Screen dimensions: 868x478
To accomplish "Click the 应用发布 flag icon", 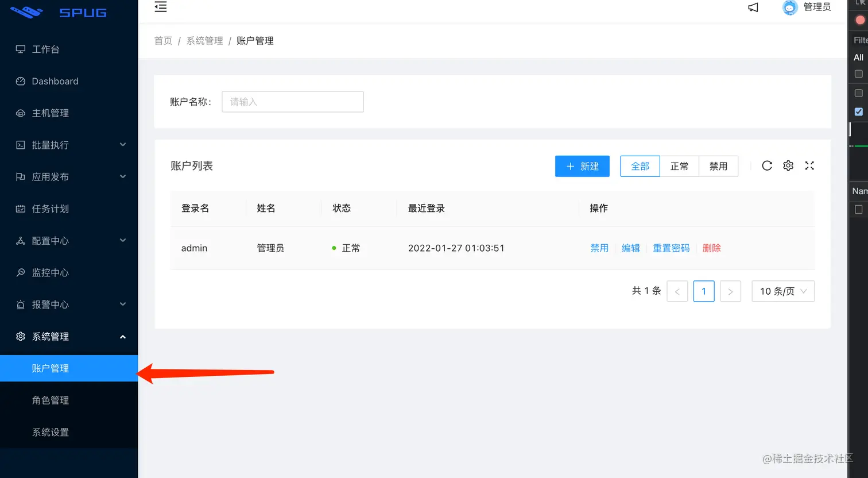I will [x=21, y=177].
